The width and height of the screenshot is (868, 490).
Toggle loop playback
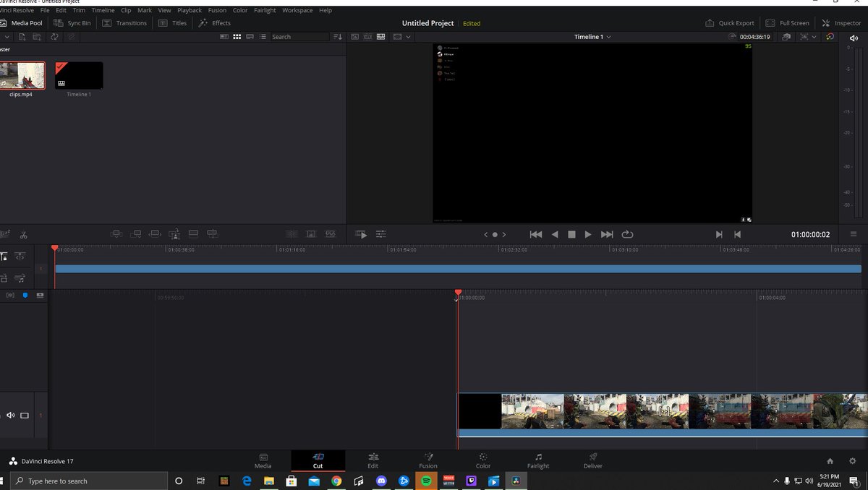click(x=627, y=234)
